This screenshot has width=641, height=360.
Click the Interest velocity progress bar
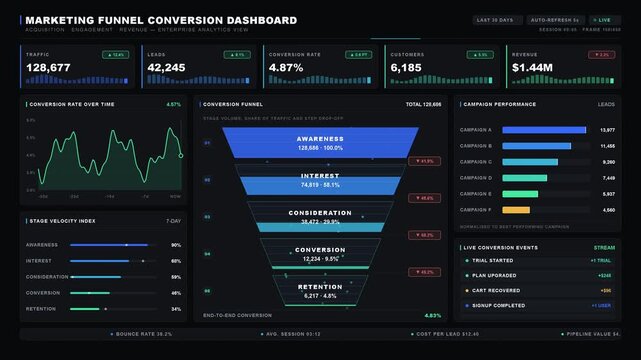[113, 261]
